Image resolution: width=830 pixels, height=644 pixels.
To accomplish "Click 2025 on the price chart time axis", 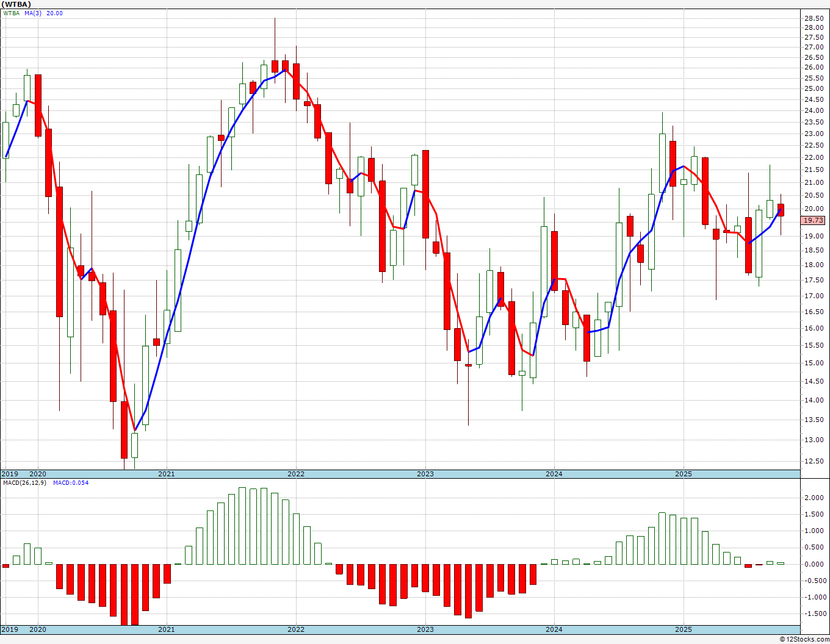I will (x=684, y=474).
